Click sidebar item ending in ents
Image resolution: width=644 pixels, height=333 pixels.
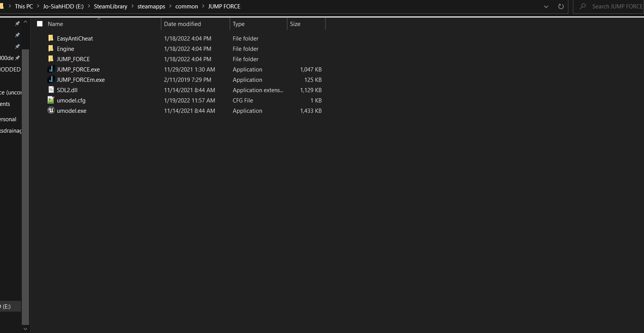click(5, 104)
